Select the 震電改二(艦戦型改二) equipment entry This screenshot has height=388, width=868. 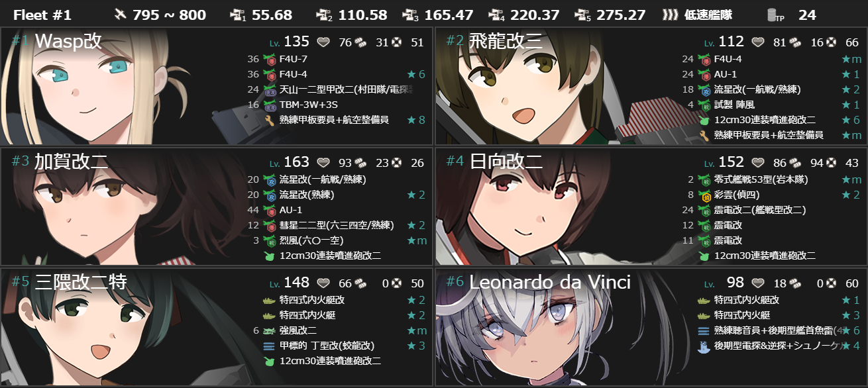point(760,210)
